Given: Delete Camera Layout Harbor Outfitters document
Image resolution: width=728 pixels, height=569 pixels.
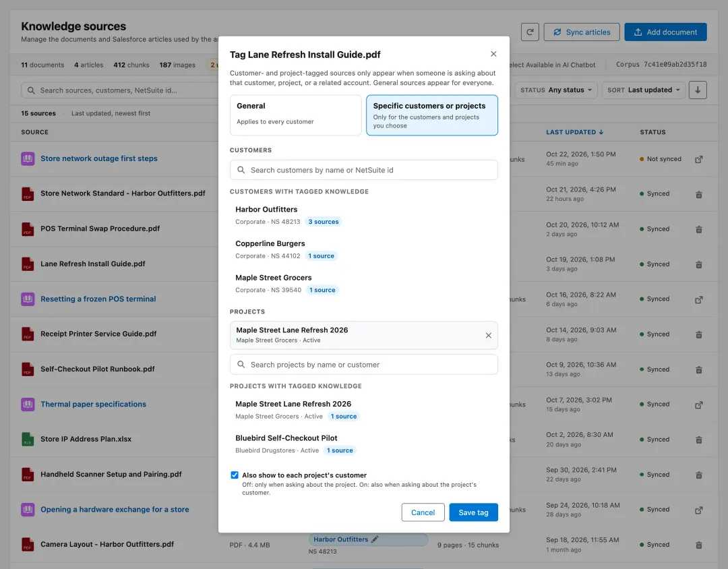Looking at the screenshot, I should pyautogui.click(x=698, y=545).
